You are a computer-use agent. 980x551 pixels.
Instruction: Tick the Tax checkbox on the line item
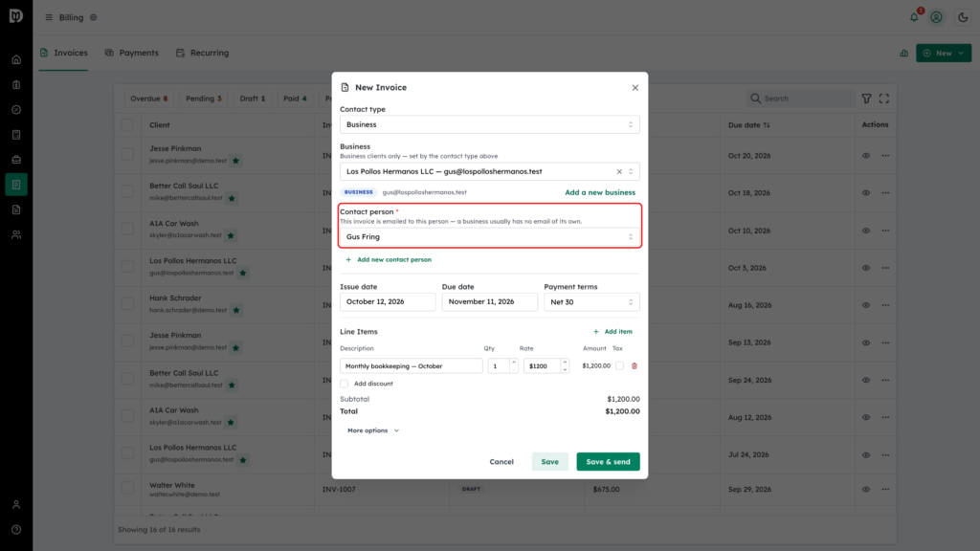point(619,366)
